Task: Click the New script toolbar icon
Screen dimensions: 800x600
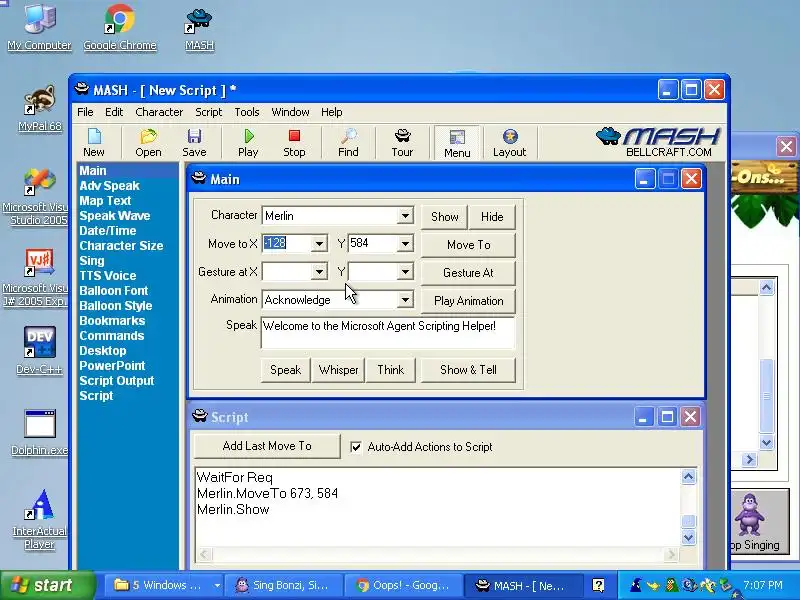Action: 94,143
